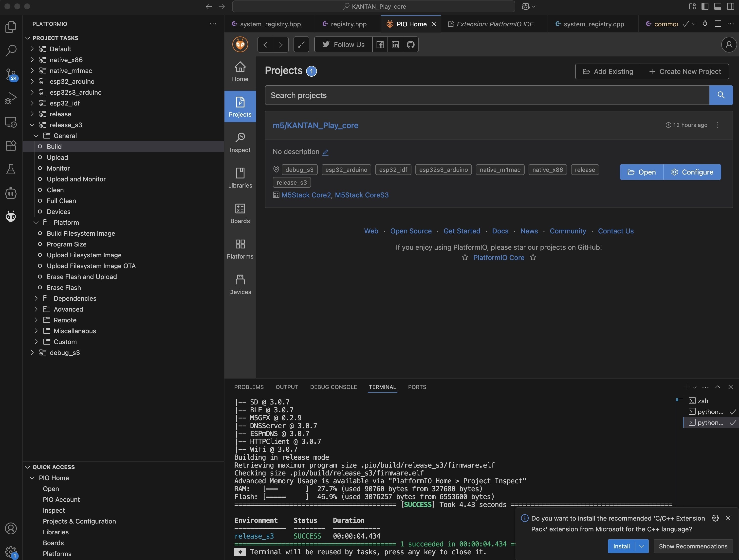
Task: Switch to the system_registry.cpp tab
Action: pyautogui.click(x=593, y=24)
